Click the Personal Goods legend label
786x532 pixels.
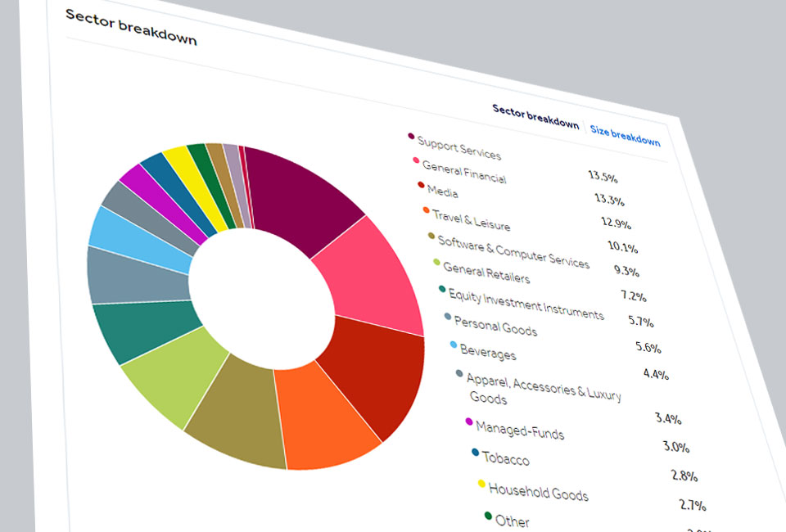click(495, 326)
